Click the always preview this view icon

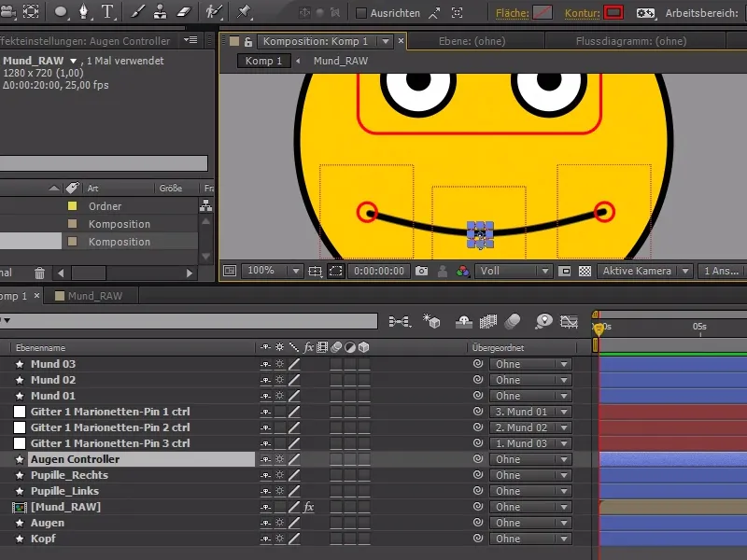click(x=230, y=271)
